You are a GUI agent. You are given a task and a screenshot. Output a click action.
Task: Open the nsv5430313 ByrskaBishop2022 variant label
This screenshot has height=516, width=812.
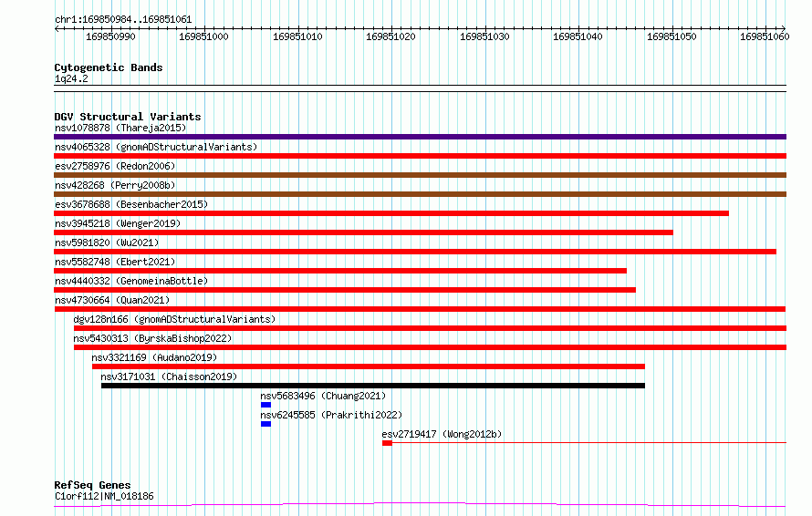[152, 338]
